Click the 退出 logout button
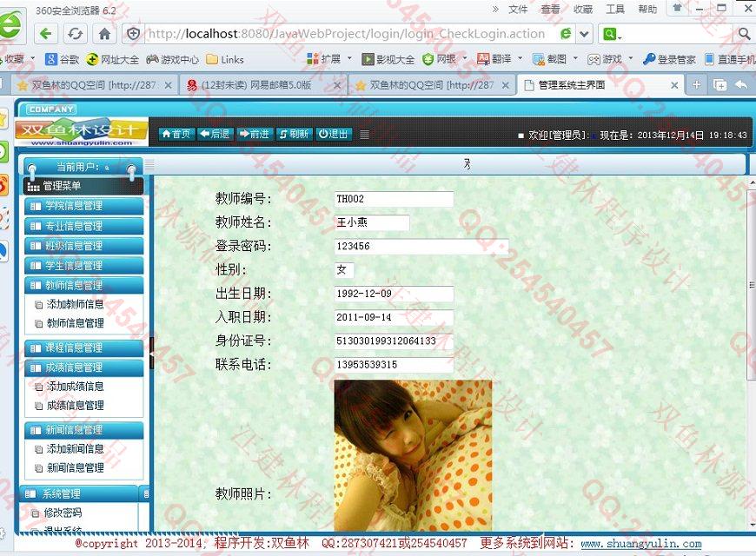756x556 pixels. (333, 134)
